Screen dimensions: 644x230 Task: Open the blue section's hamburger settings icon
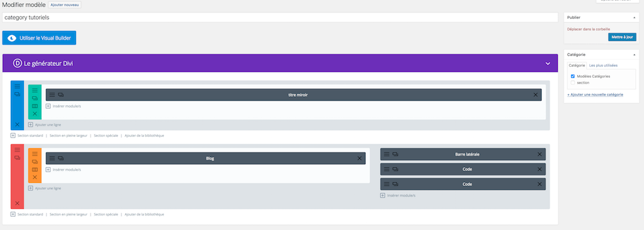[x=17, y=86]
